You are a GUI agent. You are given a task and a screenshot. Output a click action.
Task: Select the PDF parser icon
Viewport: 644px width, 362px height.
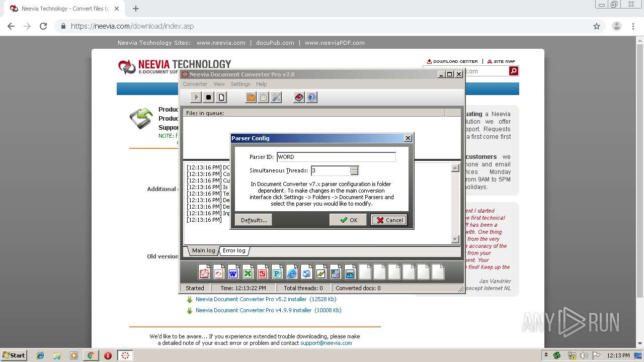[204, 272]
